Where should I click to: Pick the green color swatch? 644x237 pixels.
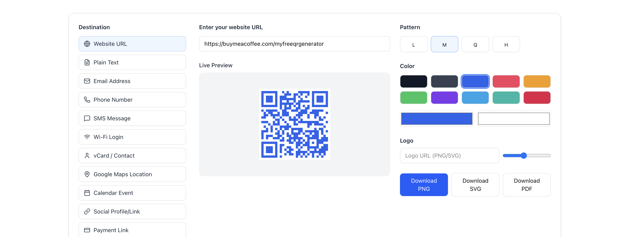pos(414,98)
